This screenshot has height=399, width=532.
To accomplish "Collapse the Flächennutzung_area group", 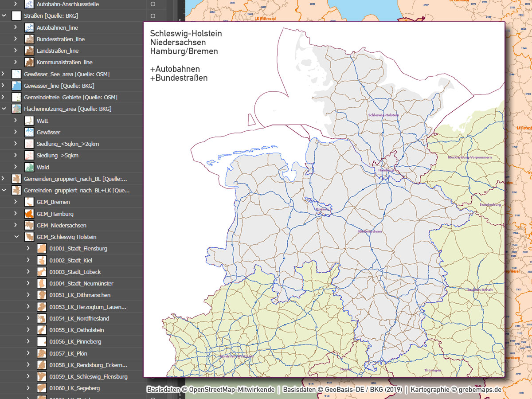I will click(x=4, y=108).
